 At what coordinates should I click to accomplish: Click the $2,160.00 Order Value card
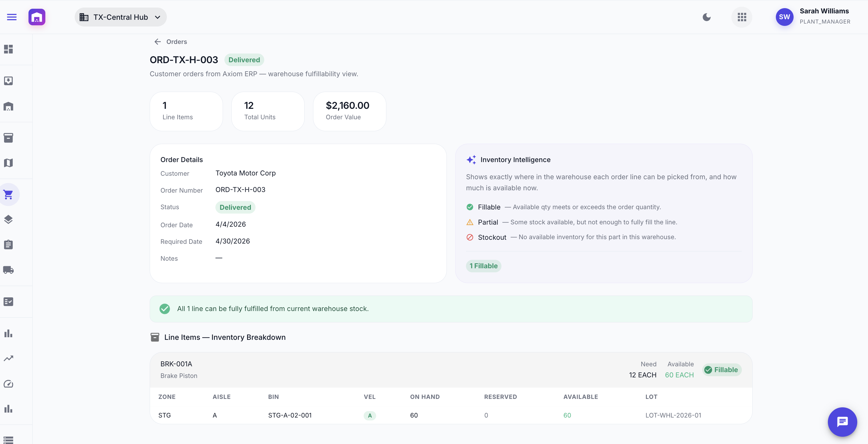349,111
